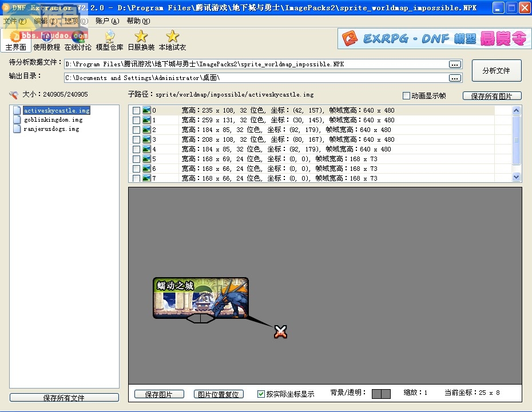Open the 文件(F) menu
Screen dimensions: 532x412
15,21
